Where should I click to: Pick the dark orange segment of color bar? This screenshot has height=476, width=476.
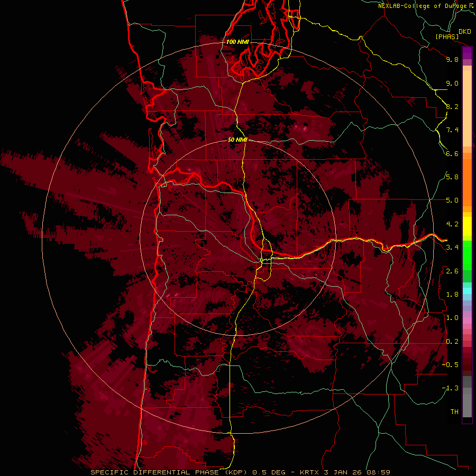pyautogui.click(x=467, y=182)
